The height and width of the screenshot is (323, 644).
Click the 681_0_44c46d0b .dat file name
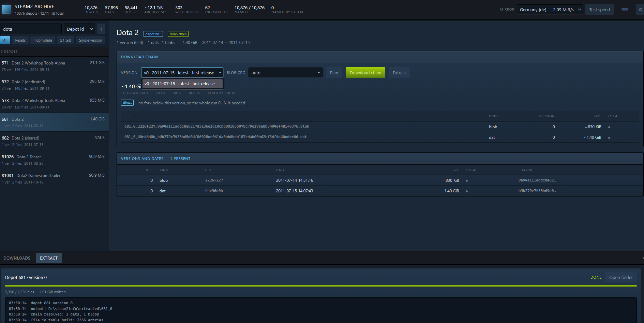pyautogui.click(x=215, y=137)
